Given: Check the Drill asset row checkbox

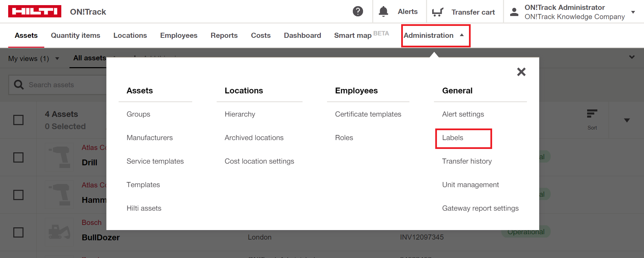Looking at the screenshot, I should click(18, 157).
